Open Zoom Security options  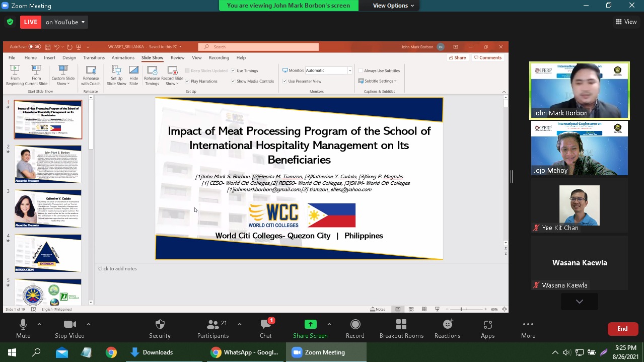[x=160, y=329]
